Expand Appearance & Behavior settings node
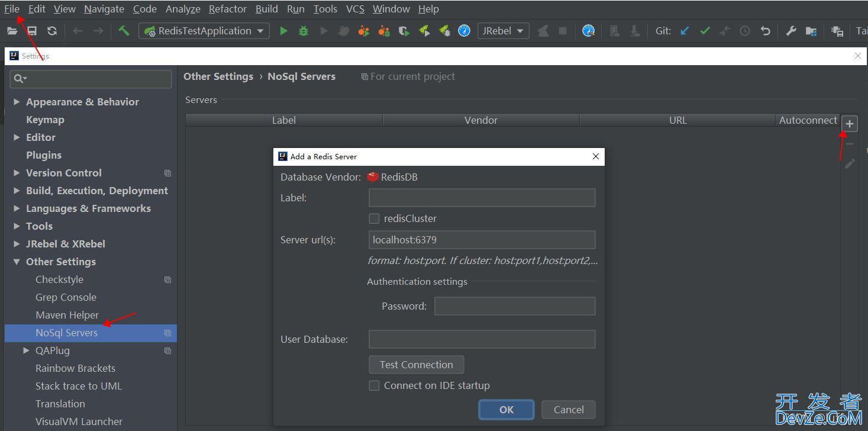 17,102
